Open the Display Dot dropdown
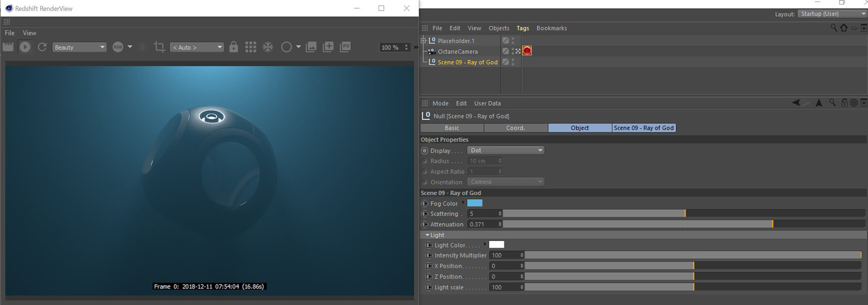The height and width of the screenshot is (305, 868). tap(506, 151)
